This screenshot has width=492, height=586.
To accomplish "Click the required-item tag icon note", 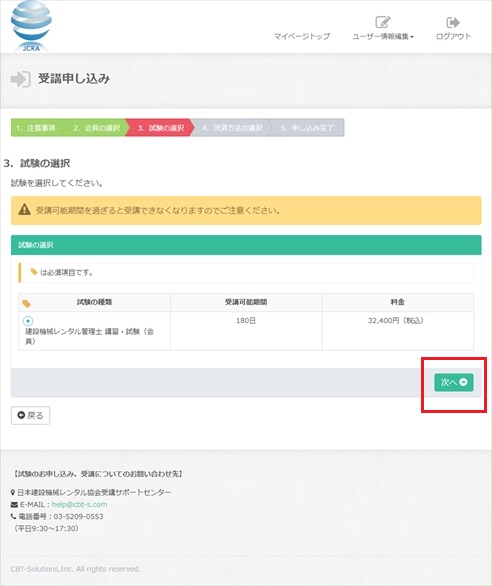I will click(34, 272).
